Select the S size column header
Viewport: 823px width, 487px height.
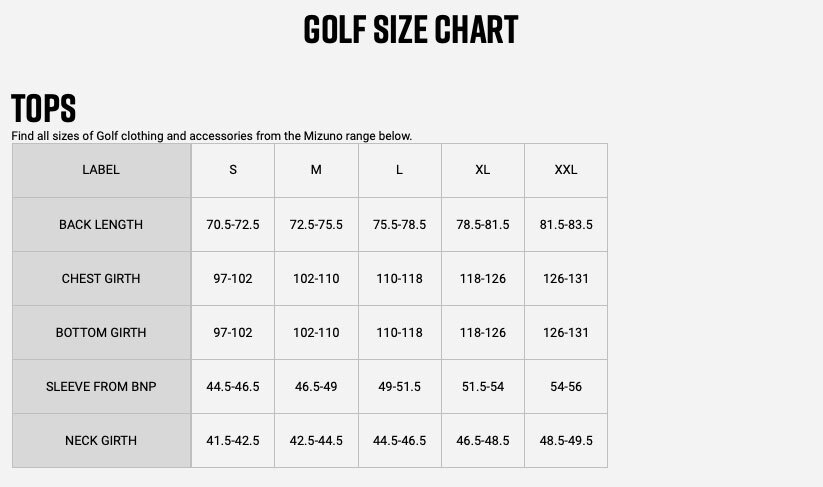click(233, 170)
